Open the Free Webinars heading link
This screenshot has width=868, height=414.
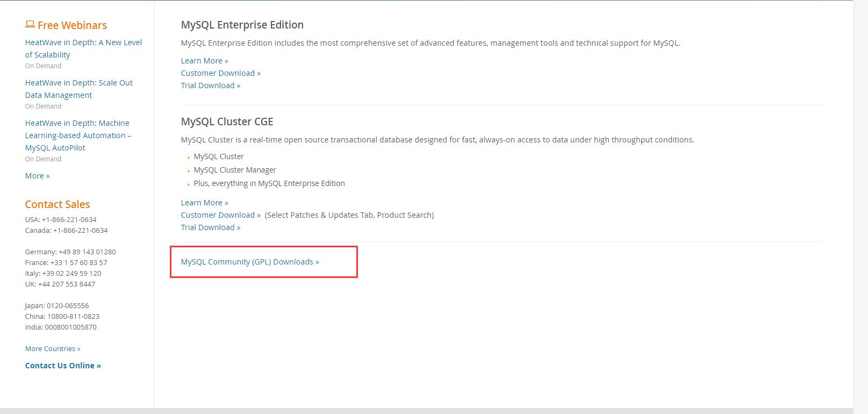click(72, 25)
